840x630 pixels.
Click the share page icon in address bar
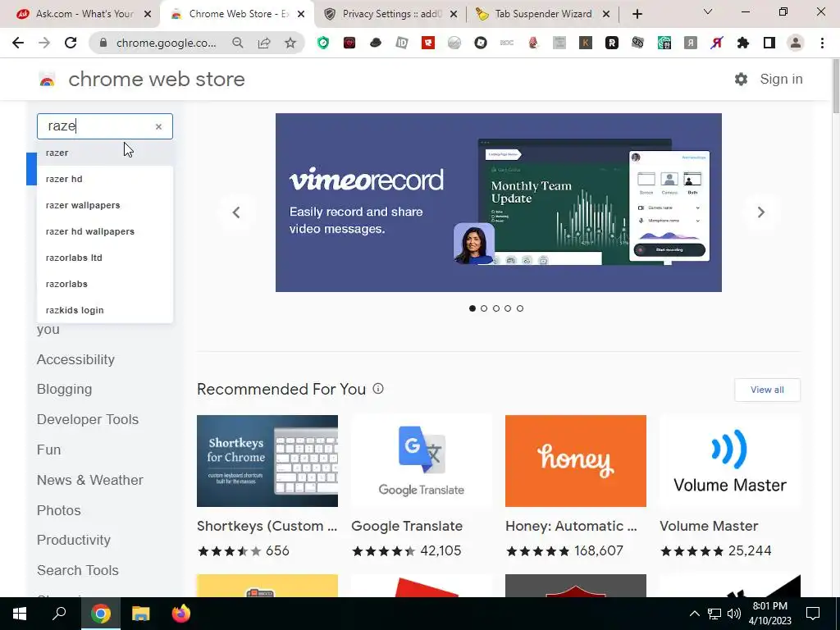(264, 43)
